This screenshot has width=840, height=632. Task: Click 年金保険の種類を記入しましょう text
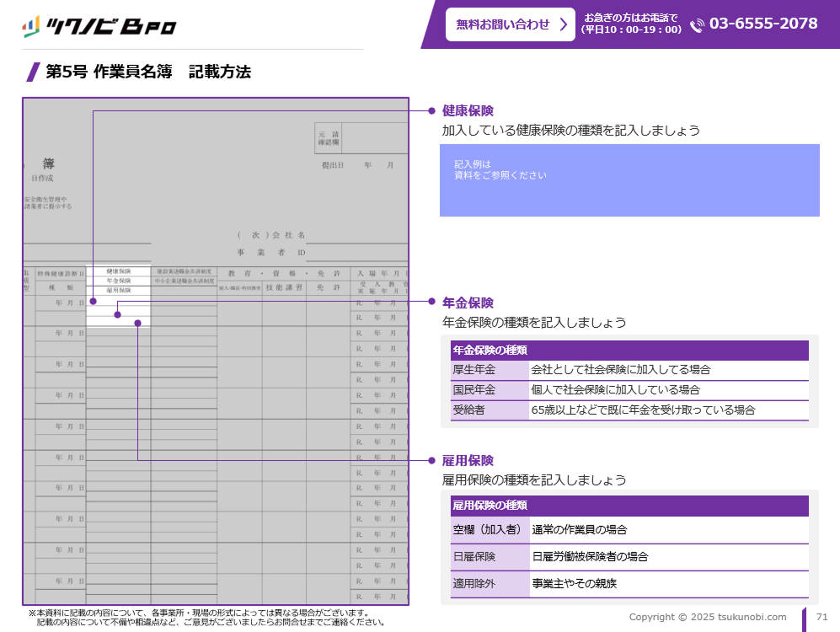tap(534, 323)
